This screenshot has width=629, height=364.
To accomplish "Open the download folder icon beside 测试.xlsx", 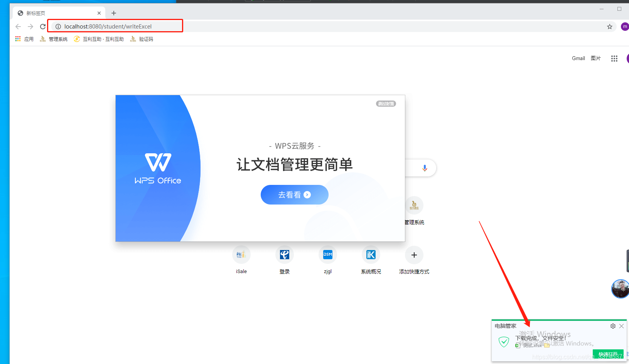I will (x=547, y=346).
